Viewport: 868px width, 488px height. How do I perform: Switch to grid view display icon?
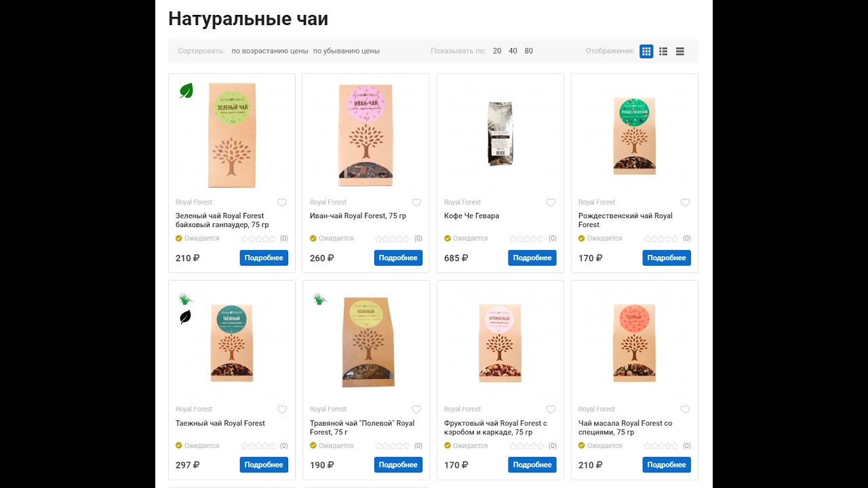click(646, 51)
